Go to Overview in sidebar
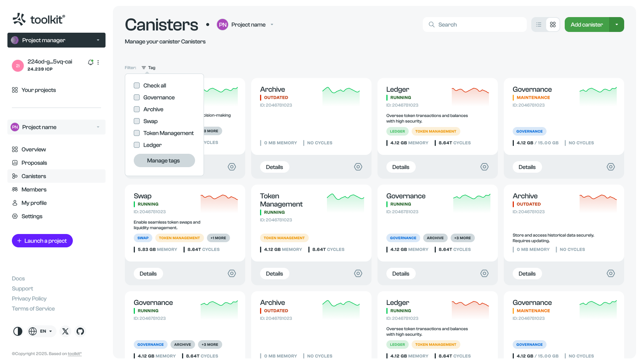This screenshot has height=364, width=642. 56,149
